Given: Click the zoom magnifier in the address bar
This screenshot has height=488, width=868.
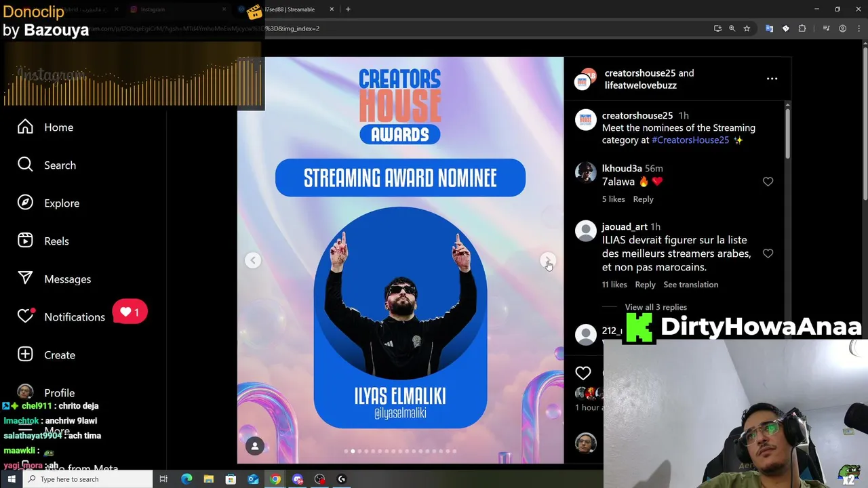Looking at the screenshot, I should 732,28.
